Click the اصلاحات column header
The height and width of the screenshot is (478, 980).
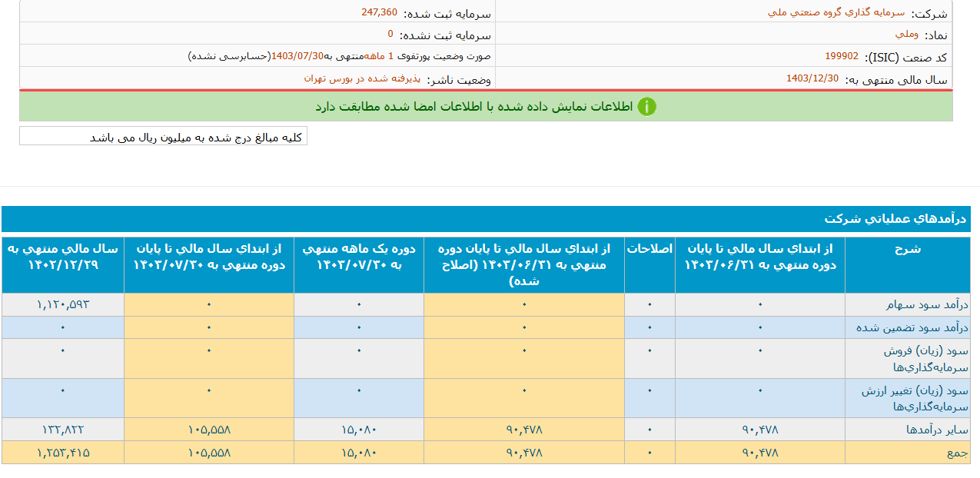[649, 249]
